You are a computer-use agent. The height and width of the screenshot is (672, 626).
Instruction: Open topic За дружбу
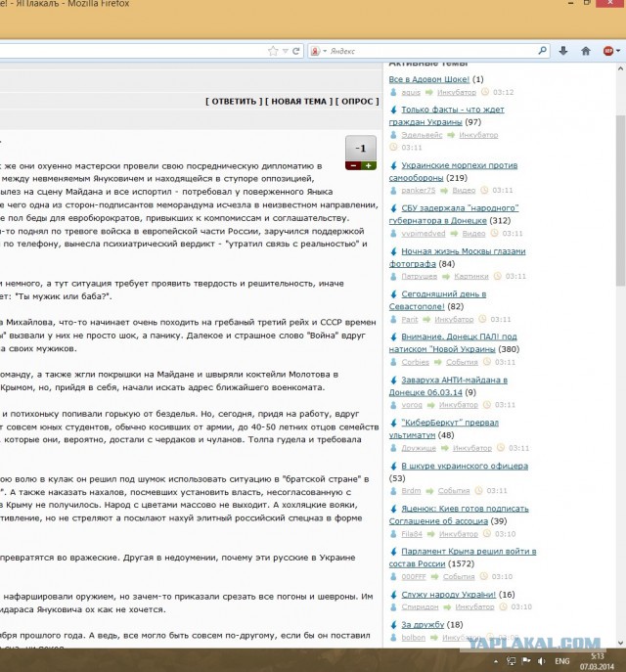click(423, 625)
